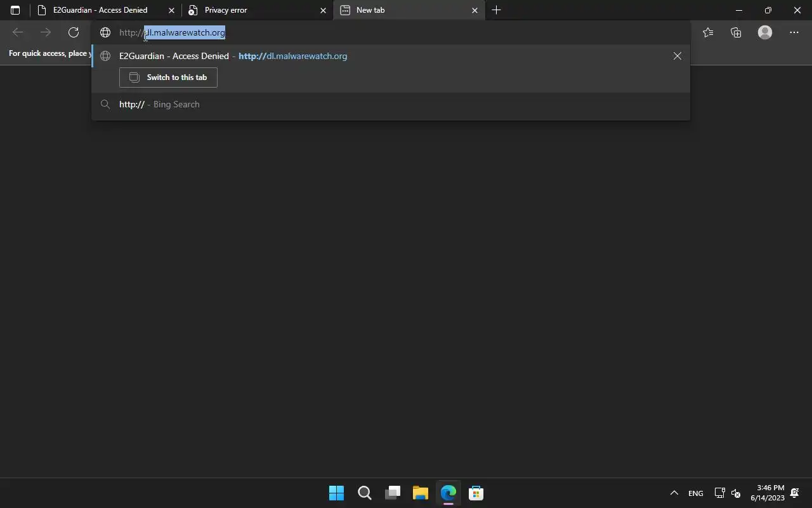Image resolution: width=812 pixels, height=508 pixels.
Task: Open the profile avatar
Action: click(x=765, y=32)
